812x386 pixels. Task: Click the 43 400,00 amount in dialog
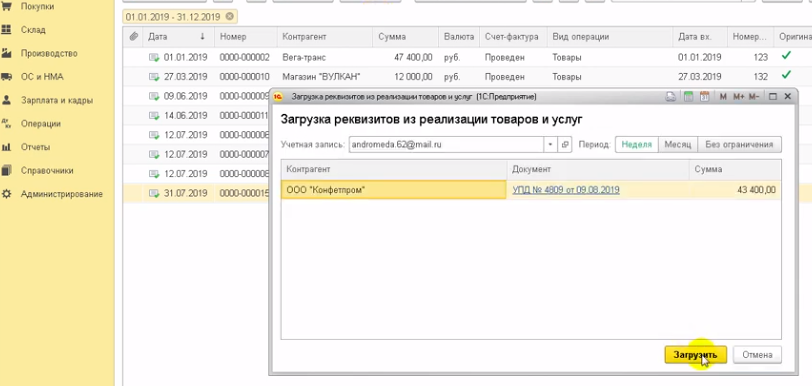pyautogui.click(x=756, y=190)
